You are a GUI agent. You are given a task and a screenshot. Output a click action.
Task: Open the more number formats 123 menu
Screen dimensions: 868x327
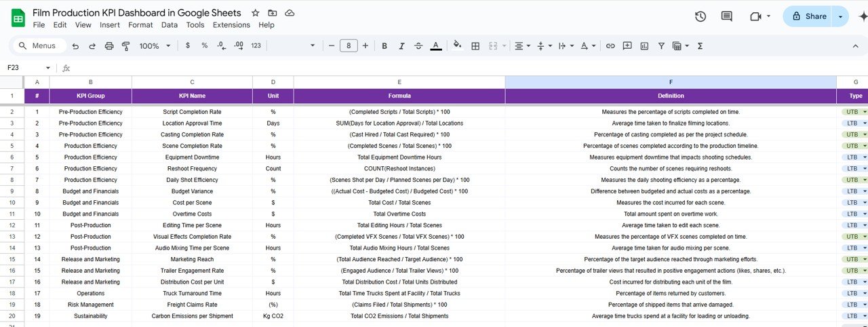[x=256, y=45]
